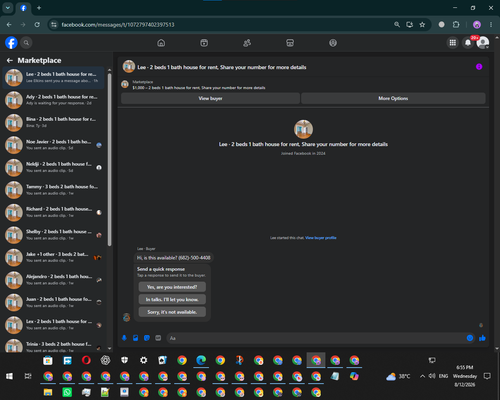Open a new browser tab

pos(39,8)
